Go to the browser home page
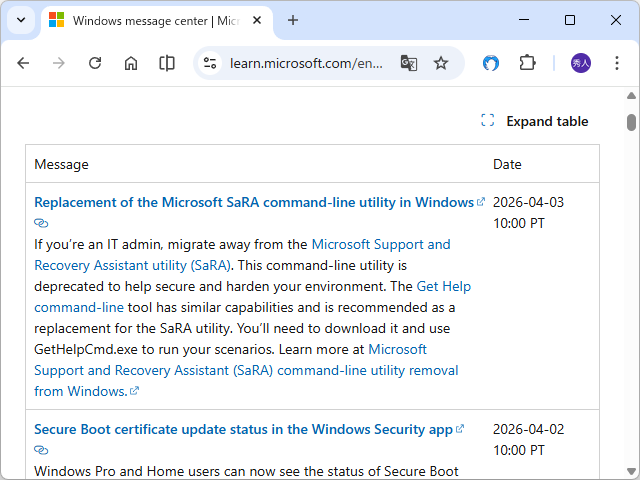This screenshot has width=640, height=480. (x=131, y=63)
